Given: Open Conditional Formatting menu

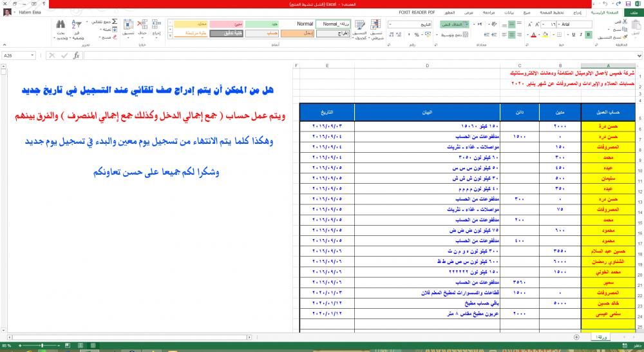Looking at the screenshot, I should click(376, 29).
